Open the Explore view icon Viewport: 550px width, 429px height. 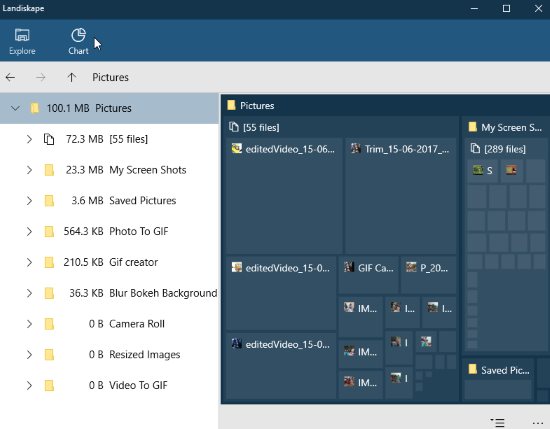coord(22,35)
